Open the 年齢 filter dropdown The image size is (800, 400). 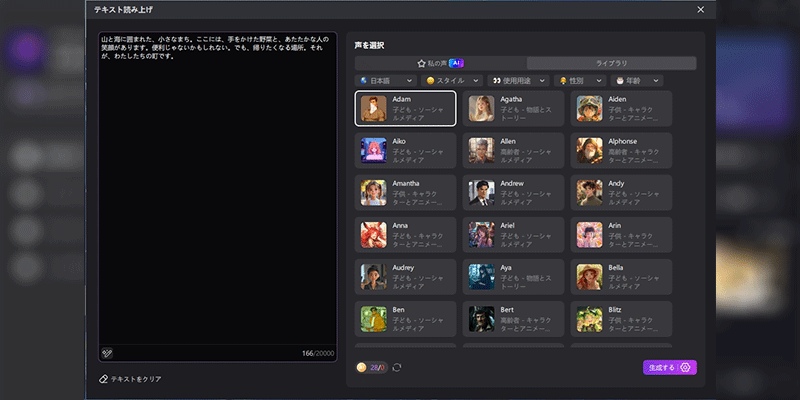pyautogui.click(x=637, y=81)
